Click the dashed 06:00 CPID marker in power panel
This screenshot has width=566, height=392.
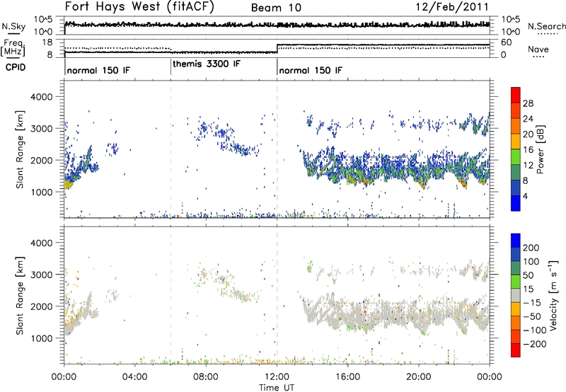(171, 149)
